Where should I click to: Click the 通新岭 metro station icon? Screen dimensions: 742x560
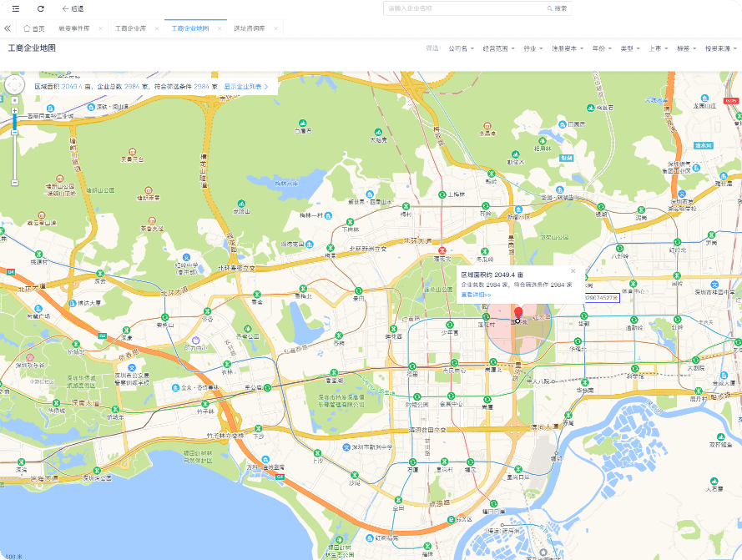click(x=633, y=319)
